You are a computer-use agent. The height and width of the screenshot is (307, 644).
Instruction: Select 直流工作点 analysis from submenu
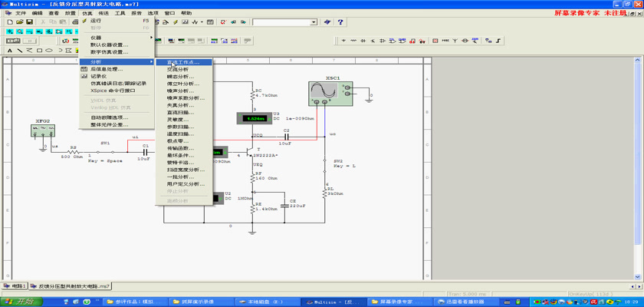point(184,62)
